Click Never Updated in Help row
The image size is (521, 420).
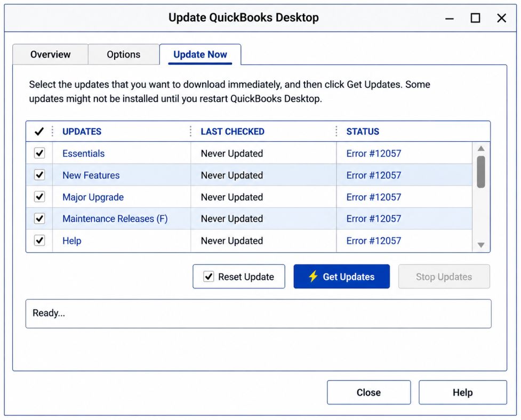click(232, 241)
